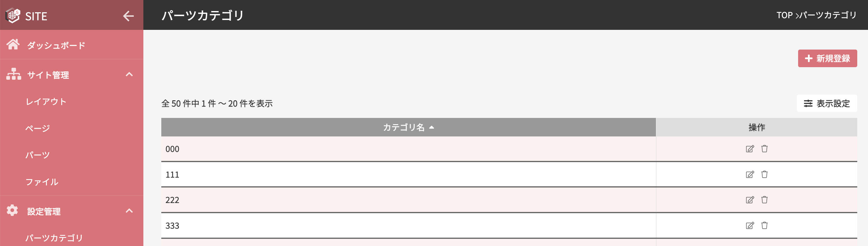Go to the レイアウト submenu item
Screen dimensions: 868x246
tap(46, 102)
